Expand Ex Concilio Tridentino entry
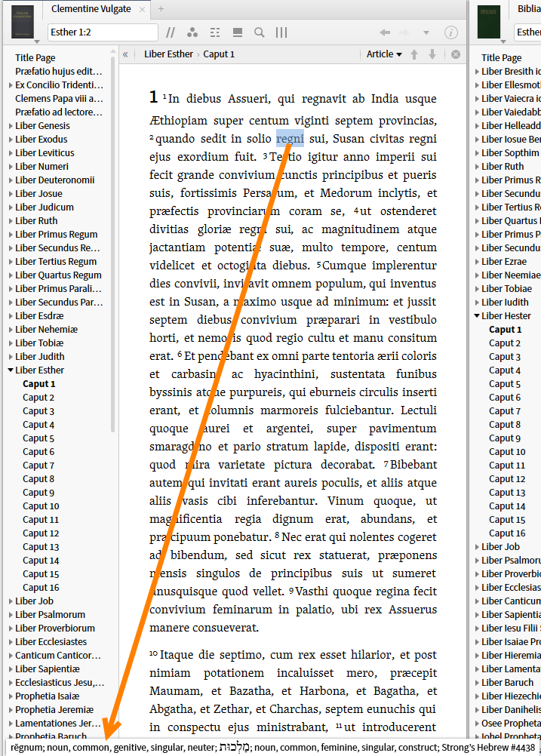This screenshot has height=756, width=541. click(11, 85)
